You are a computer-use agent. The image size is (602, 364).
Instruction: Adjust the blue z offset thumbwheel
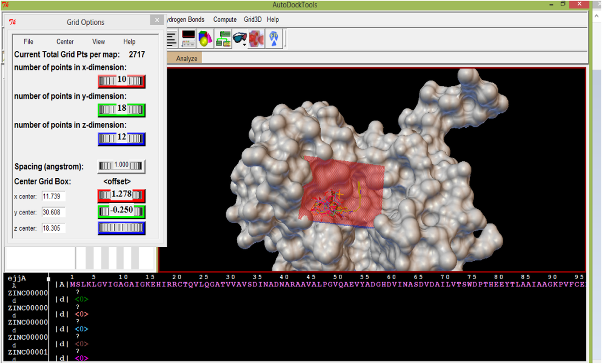[122, 228]
